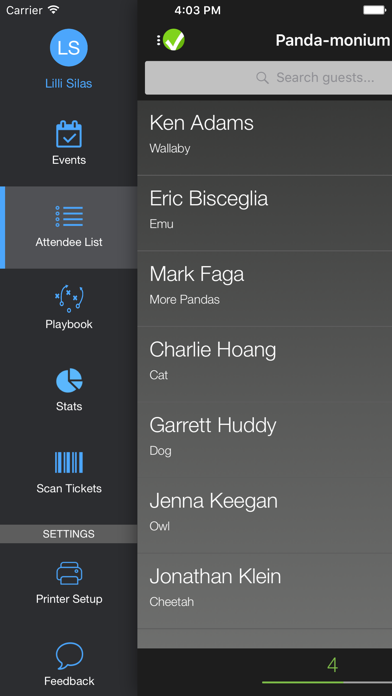
Task: Click the 4:03 PM clock
Action: click(197, 10)
